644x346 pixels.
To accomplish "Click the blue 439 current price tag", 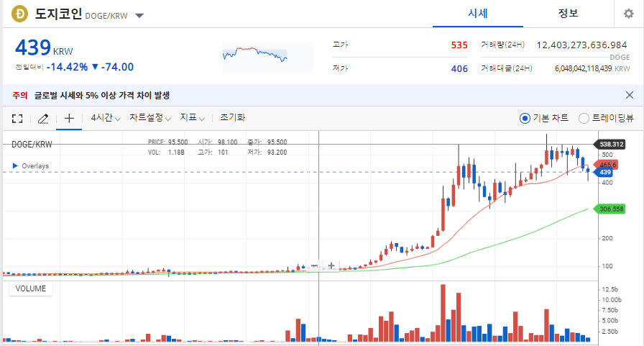I will click(x=604, y=172).
